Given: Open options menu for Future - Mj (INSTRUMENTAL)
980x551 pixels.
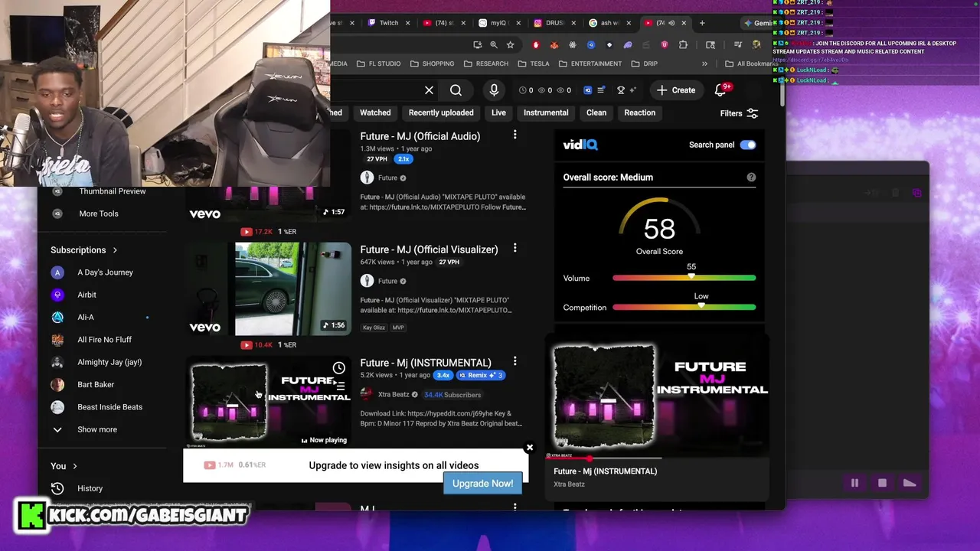Looking at the screenshot, I should point(514,361).
